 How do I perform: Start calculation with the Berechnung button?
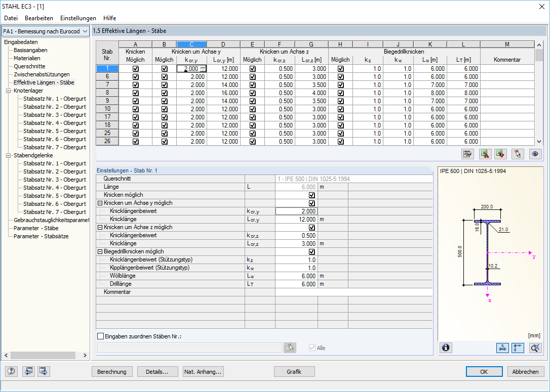[x=112, y=371]
